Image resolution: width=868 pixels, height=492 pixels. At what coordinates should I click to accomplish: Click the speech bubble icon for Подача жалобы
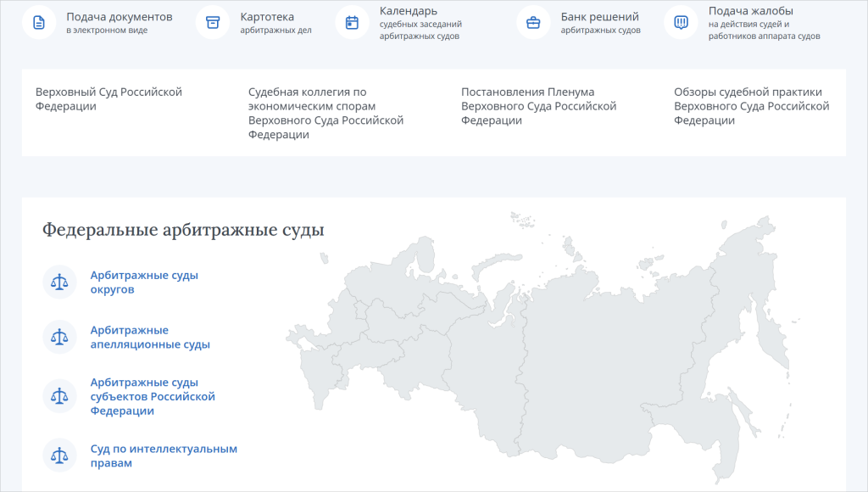click(x=681, y=22)
